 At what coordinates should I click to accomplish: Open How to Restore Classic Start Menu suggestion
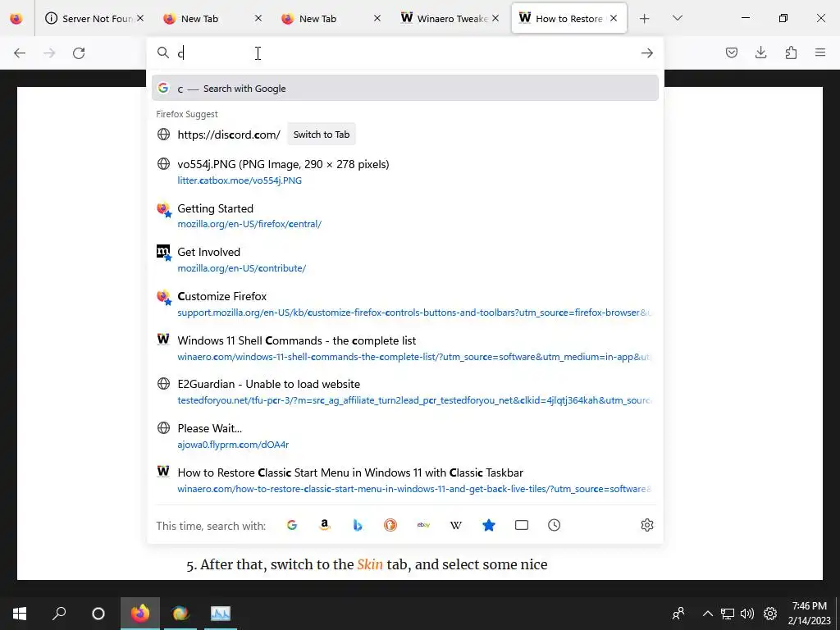[405, 481]
